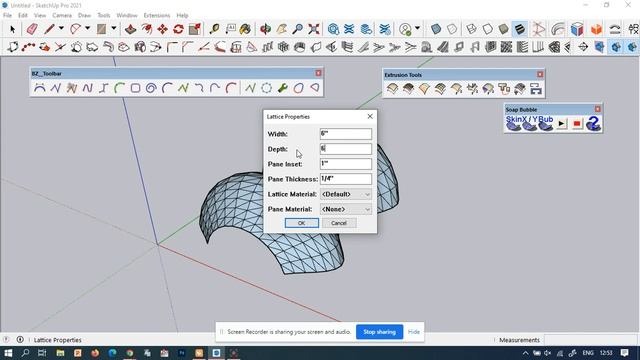Open the Edit menu
This screenshot has height=360, width=640.
click(x=23, y=15)
